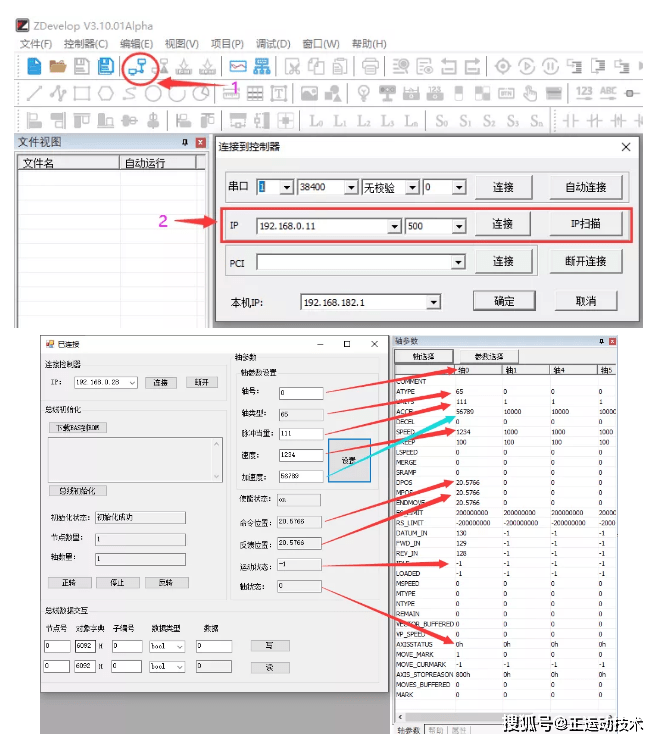Click the L0 layer icon

tap(316, 121)
